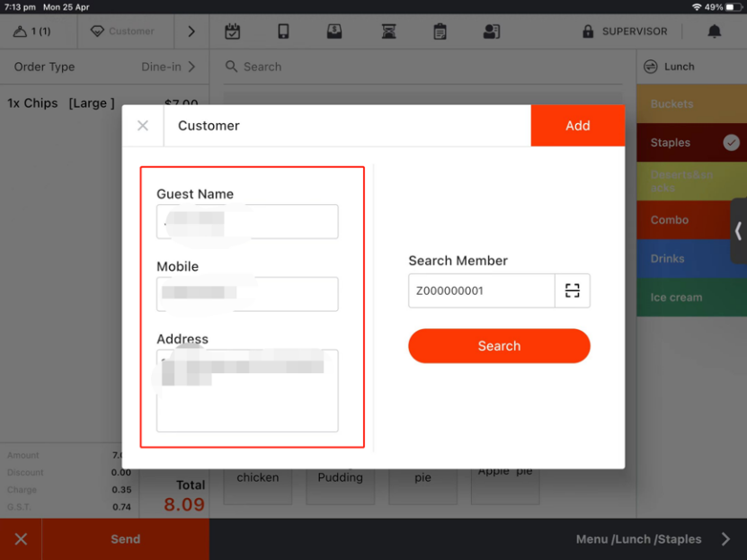The height and width of the screenshot is (560, 747).
Task: Open the notifications bell
Action: (715, 31)
